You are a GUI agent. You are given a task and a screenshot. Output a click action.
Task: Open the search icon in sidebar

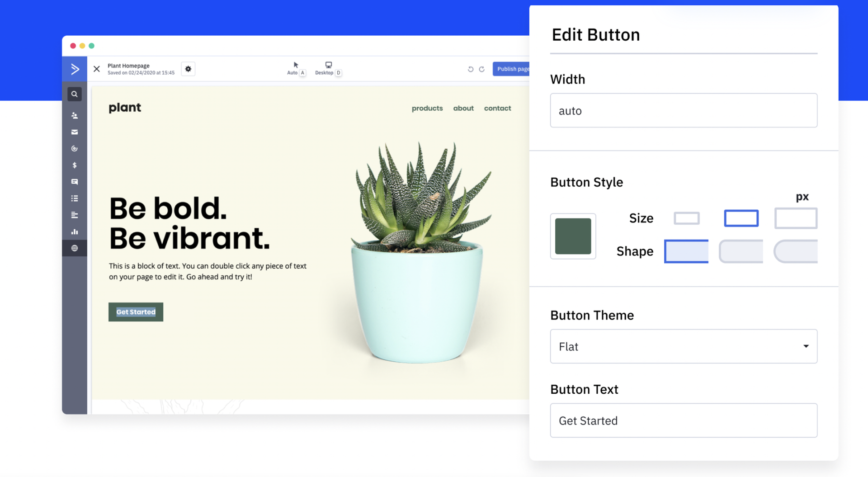click(75, 94)
